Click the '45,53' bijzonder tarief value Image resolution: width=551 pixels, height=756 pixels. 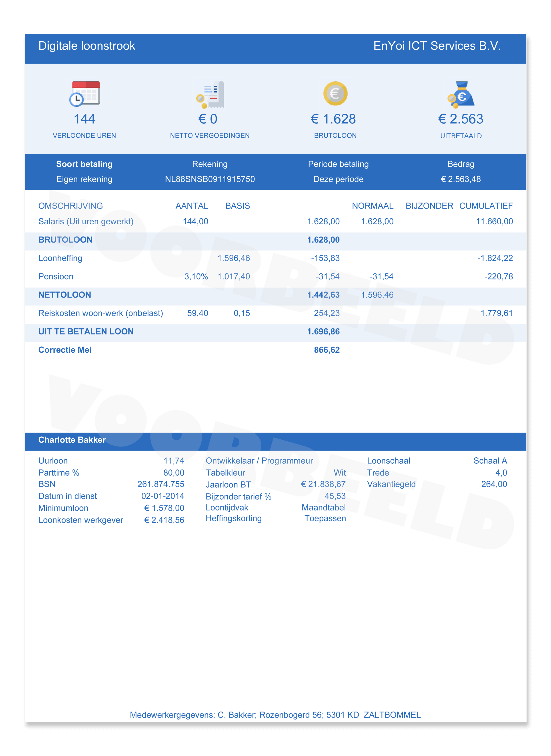point(335,496)
